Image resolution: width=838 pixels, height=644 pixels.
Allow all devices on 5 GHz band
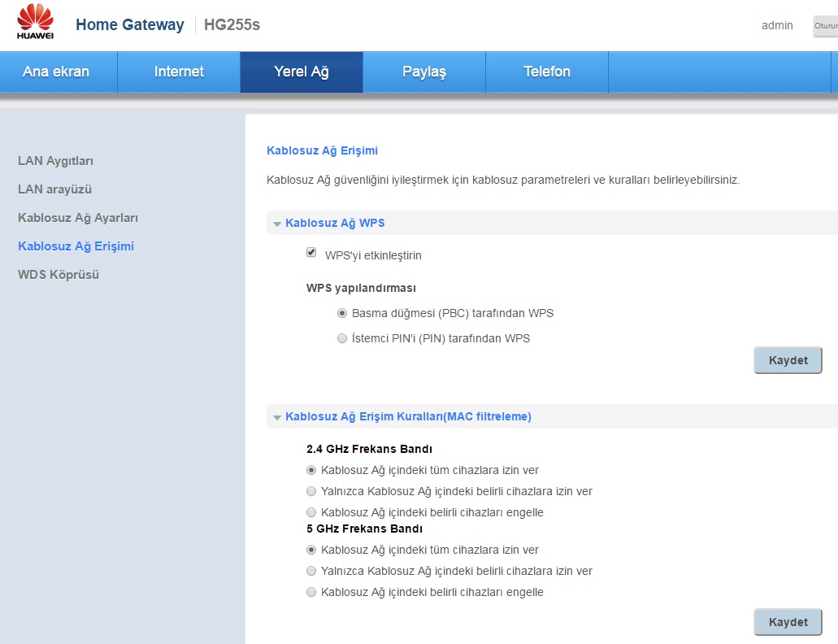point(311,550)
